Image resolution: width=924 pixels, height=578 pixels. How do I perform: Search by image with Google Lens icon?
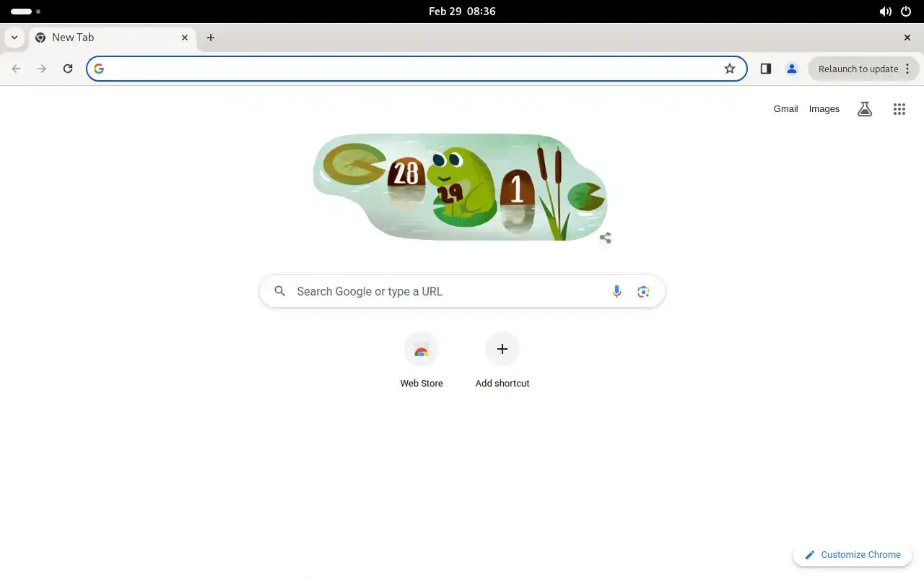643,291
